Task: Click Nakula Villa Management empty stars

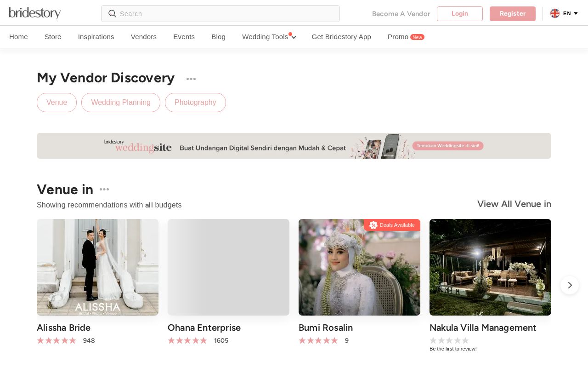Action: tap(449, 340)
